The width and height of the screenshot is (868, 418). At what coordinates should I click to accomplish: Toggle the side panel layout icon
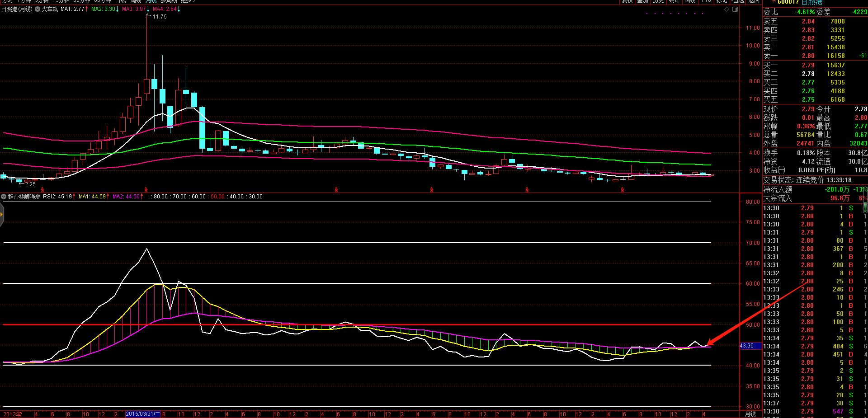click(x=735, y=9)
